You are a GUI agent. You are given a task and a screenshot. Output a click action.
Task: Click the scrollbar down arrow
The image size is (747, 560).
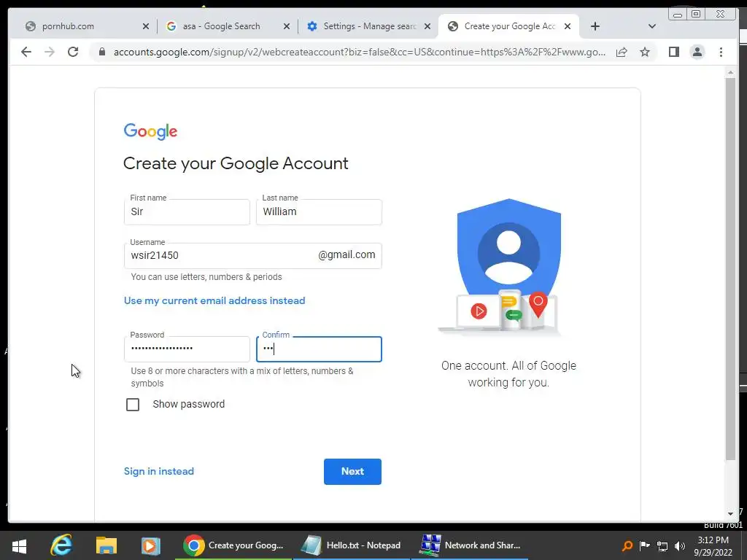730,514
